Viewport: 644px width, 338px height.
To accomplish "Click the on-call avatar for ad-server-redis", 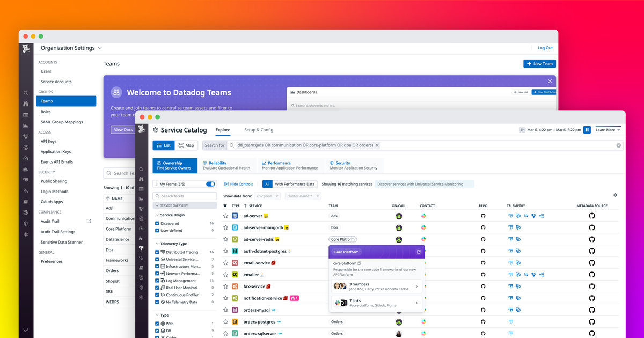I will click(x=399, y=239).
